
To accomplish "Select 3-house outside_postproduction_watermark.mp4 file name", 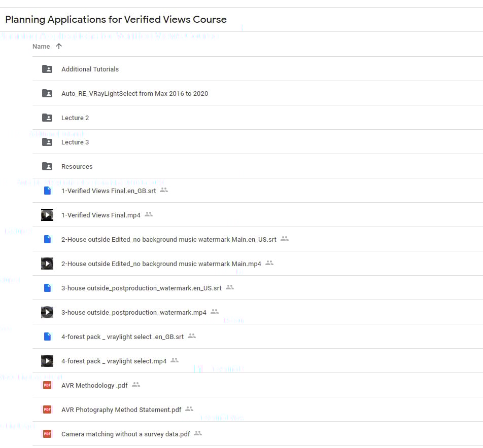I will pyautogui.click(x=133, y=312).
